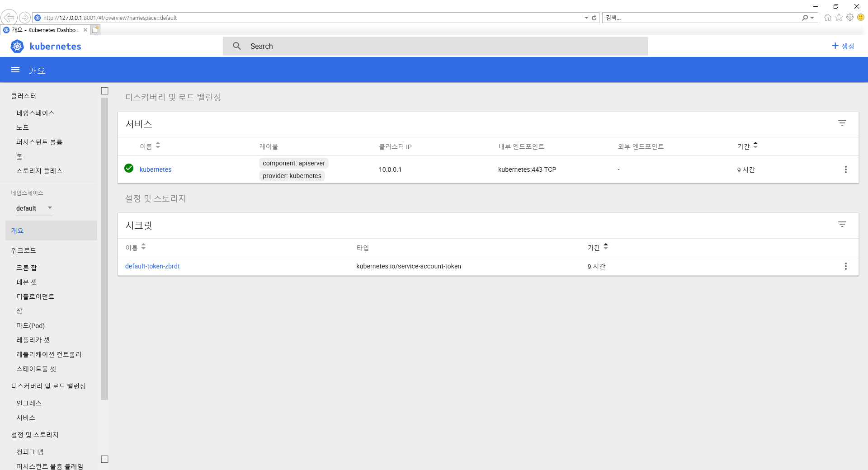868x470 pixels.
Task: Click the kubernetes:443 TCP endpoint text
Action: coord(527,169)
